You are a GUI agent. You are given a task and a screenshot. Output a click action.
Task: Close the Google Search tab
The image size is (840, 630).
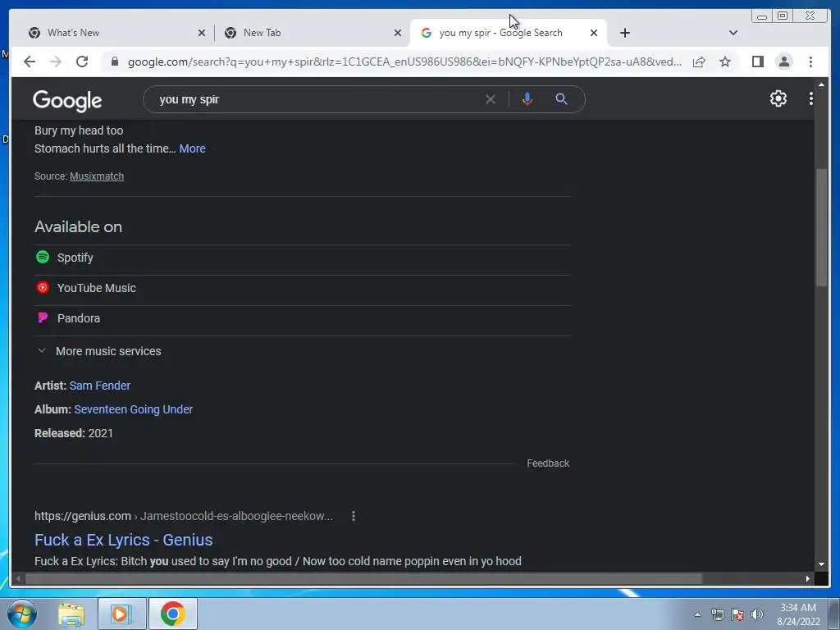(594, 33)
